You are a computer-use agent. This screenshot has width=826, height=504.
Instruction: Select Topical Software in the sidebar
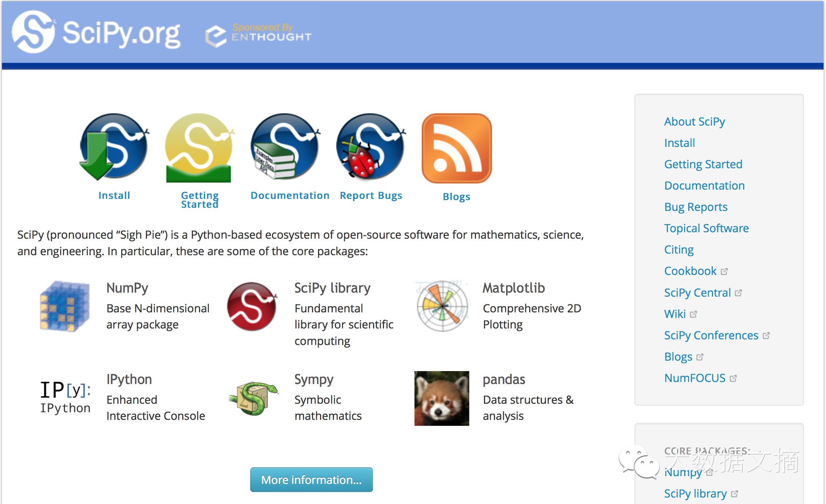[x=706, y=228]
